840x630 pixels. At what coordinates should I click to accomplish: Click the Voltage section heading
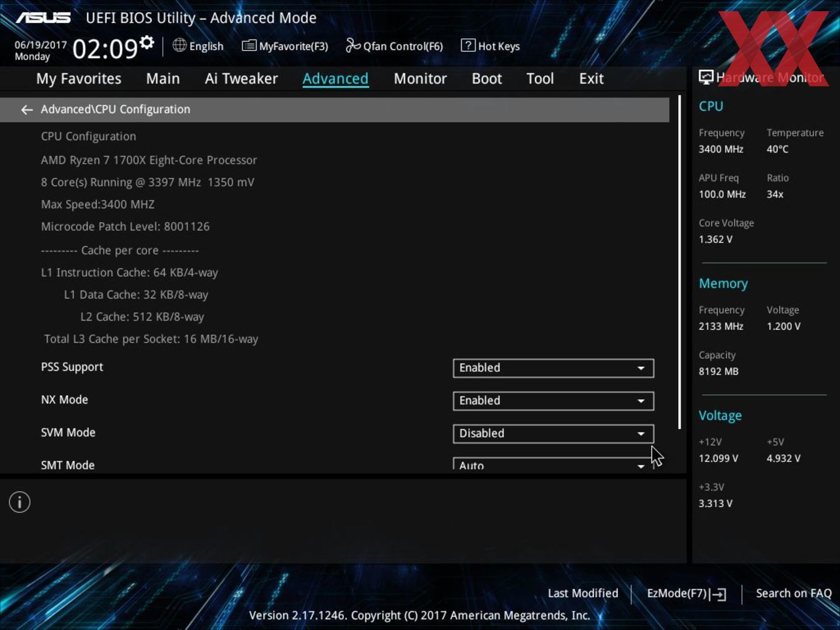(x=720, y=416)
